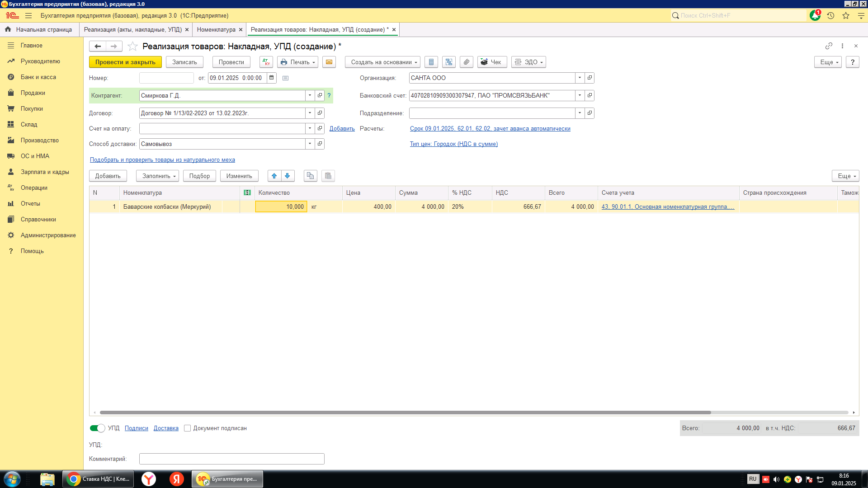Click into the Комментарий field
Image resolution: width=868 pixels, height=488 pixels.
pos(231,459)
